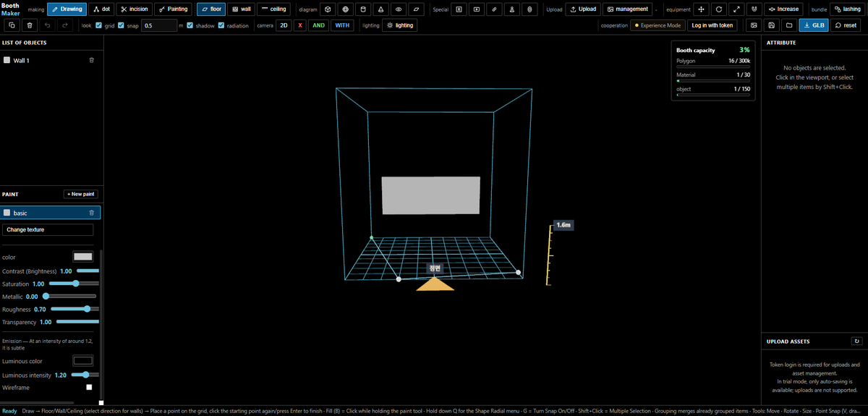Click the image screenshot icon near GLB
This screenshot has height=416, width=868.
(754, 25)
